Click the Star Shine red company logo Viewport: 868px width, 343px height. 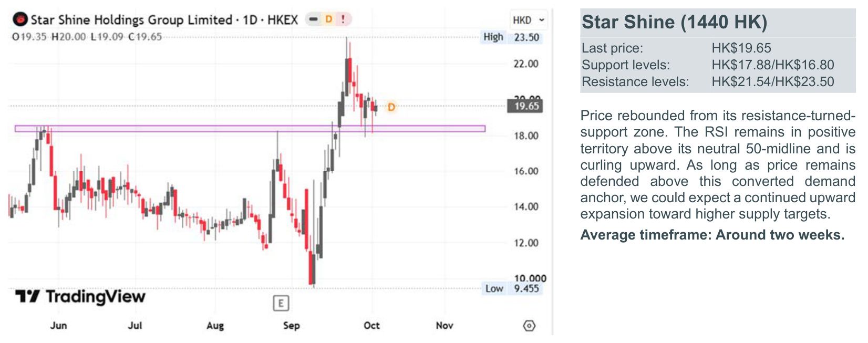tap(20, 20)
